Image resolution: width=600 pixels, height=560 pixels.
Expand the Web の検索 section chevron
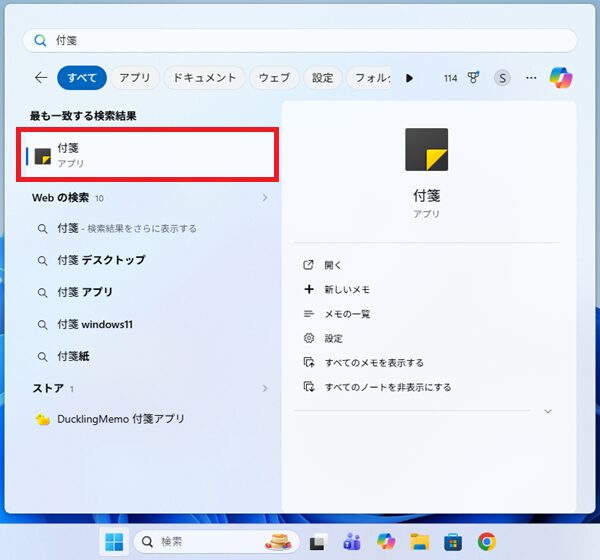[x=265, y=198]
